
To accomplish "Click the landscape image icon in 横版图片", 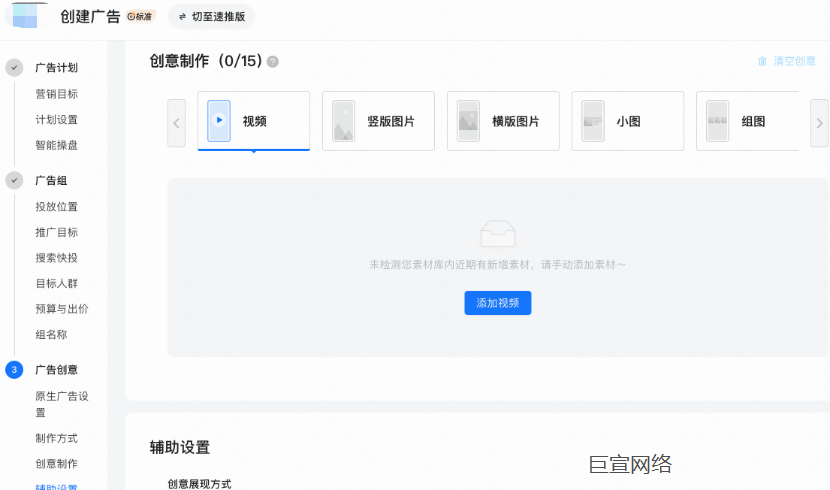I will coord(468,121).
